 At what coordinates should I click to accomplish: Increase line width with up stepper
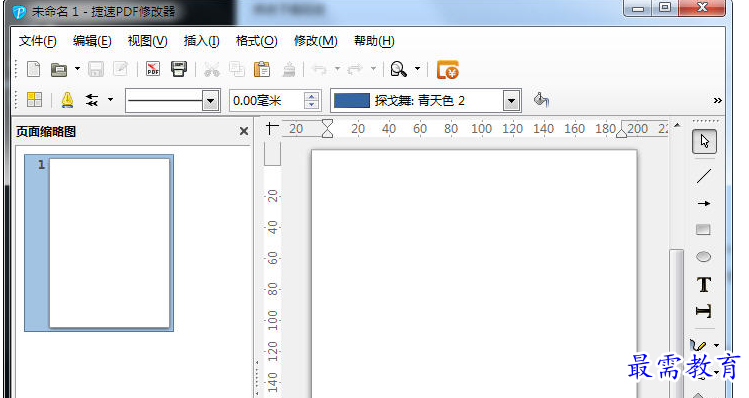tap(311, 96)
